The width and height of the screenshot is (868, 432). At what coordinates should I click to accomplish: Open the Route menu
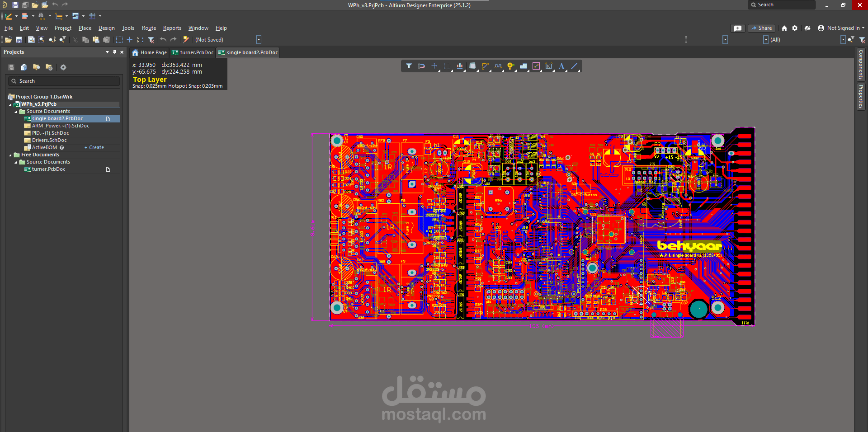point(149,28)
